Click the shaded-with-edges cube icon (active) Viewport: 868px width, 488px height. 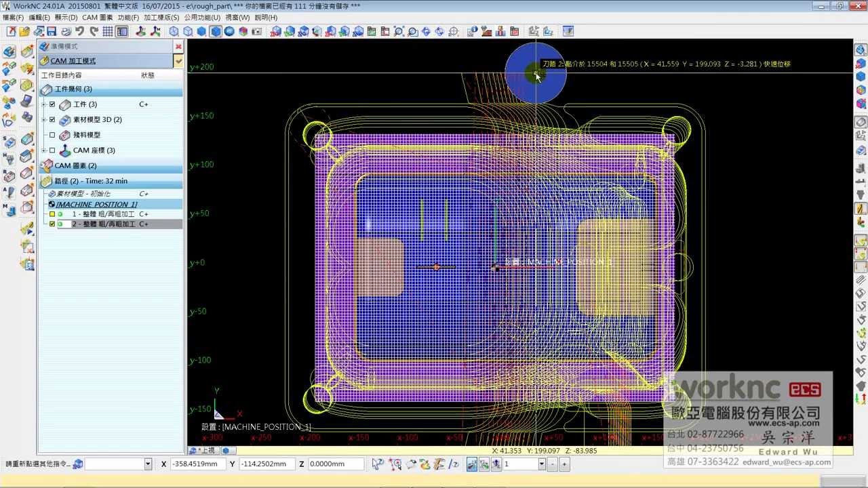click(216, 31)
